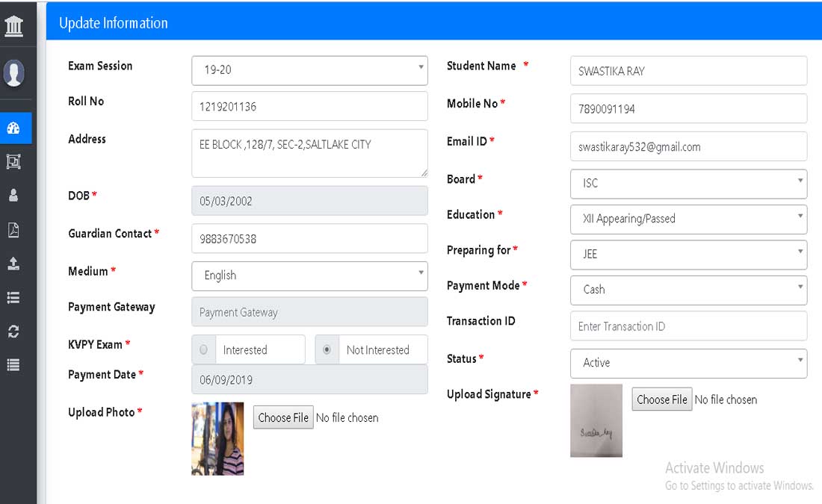822x504 pixels.
Task: Expand the Exam Session dropdown
Action: (309, 70)
